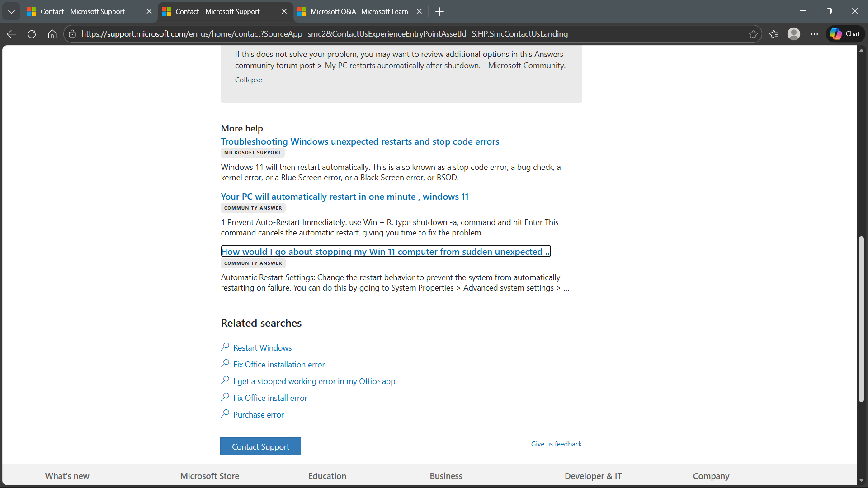Open the tab actions dropdown arrow
Screen dimensions: 868x488
tap(11, 11)
